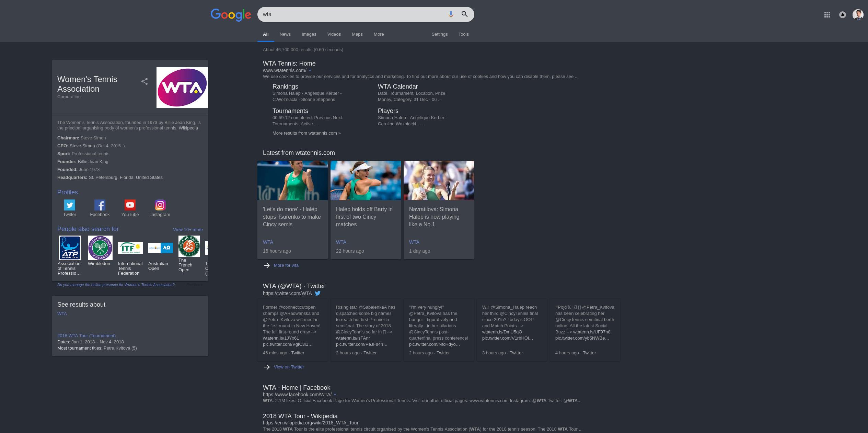This screenshot has height=433, width=868.
Task: Open View on Twitter link
Action: pyautogui.click(x=289, y=367)
